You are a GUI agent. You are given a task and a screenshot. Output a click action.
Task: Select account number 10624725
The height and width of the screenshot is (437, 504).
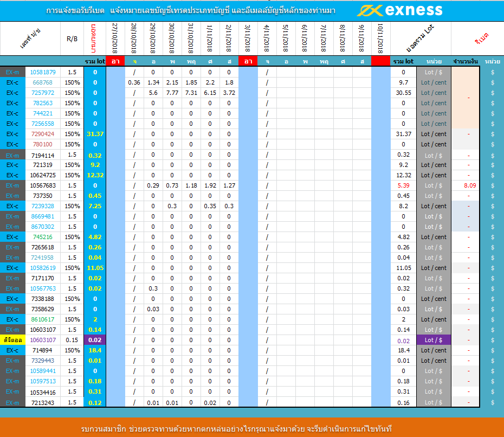(42, 175)
